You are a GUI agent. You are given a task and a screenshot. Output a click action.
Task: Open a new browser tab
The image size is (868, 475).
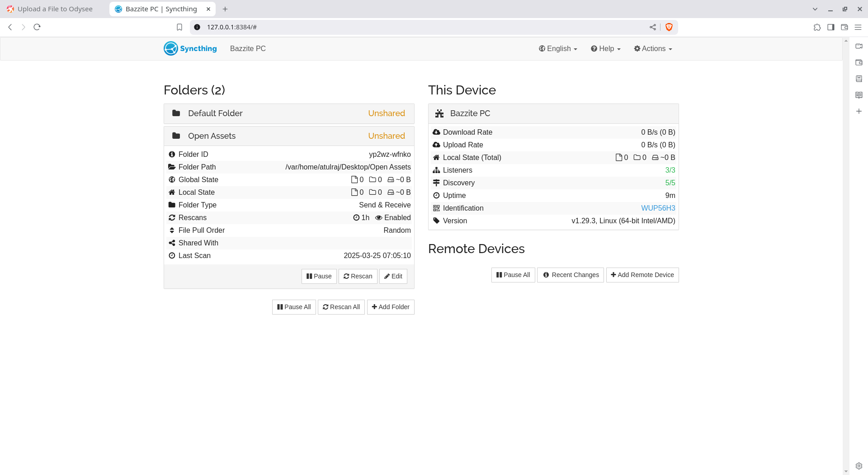tap(225, 9)
